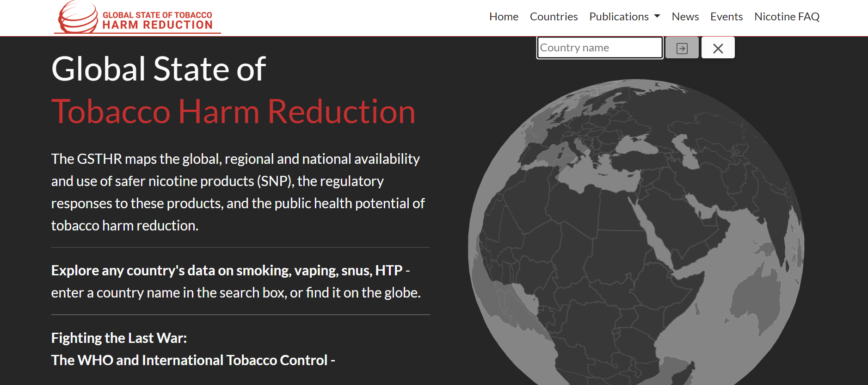The height and width of the screenshot is (385, 868).
Task: Expand the Publications dropdown menu
Action: [624, 17]
